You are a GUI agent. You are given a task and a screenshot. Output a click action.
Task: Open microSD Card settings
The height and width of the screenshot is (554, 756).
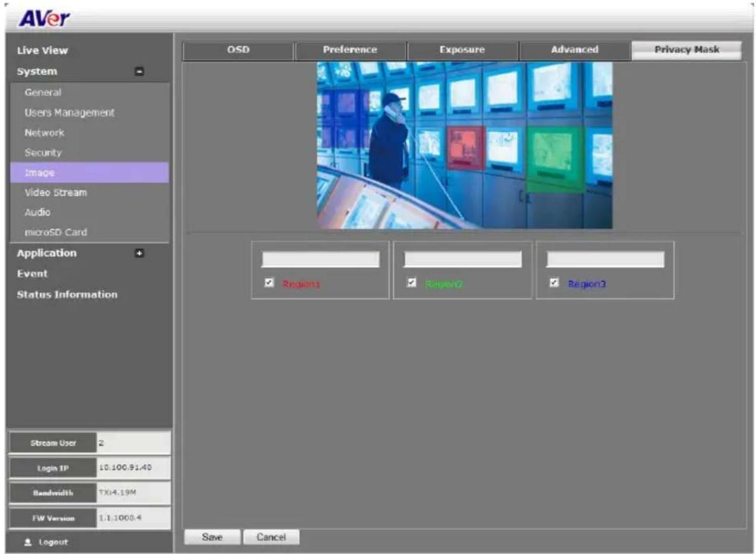pyautogui.click(x=55, y=233)
